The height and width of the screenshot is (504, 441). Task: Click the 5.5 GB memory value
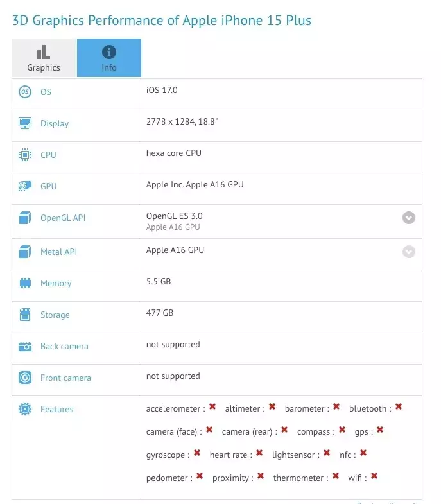(159, 282)
